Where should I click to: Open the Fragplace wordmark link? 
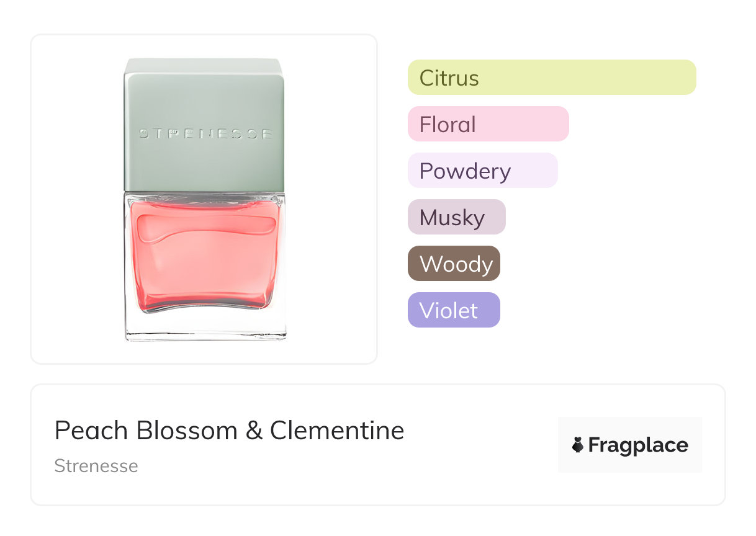point(638,445)
